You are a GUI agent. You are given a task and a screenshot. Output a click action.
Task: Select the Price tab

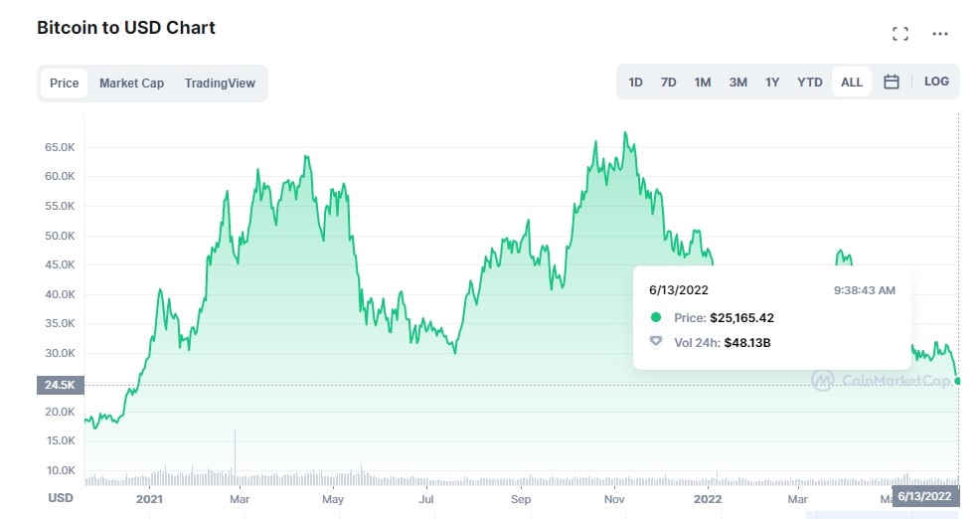pyautogui.click(x=65, y=84)
